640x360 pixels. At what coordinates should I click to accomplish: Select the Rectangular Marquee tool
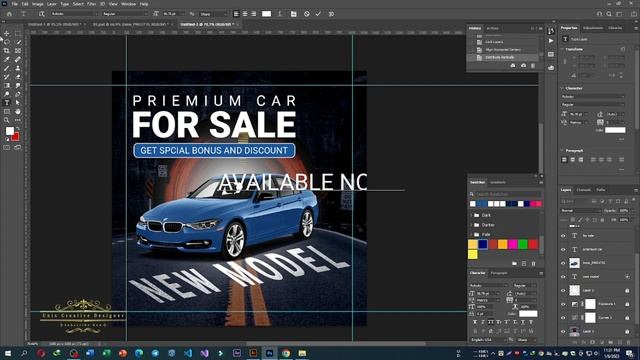18,33
